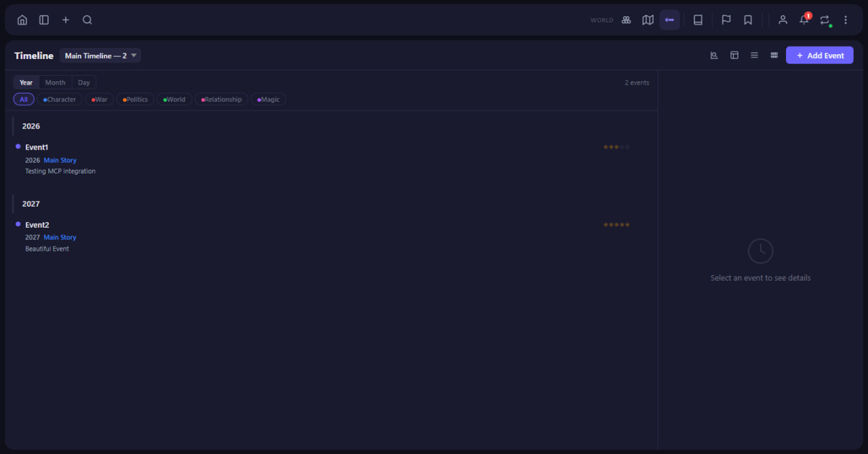868x454 pixels.
Task: Select the Year tab
Action: click(26, 83)
